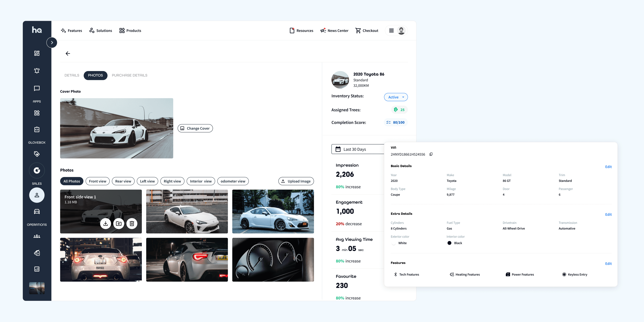Open the price tag dollar icon in sidebar
This screenshot has height=322, width=644.
pos(37,253)
